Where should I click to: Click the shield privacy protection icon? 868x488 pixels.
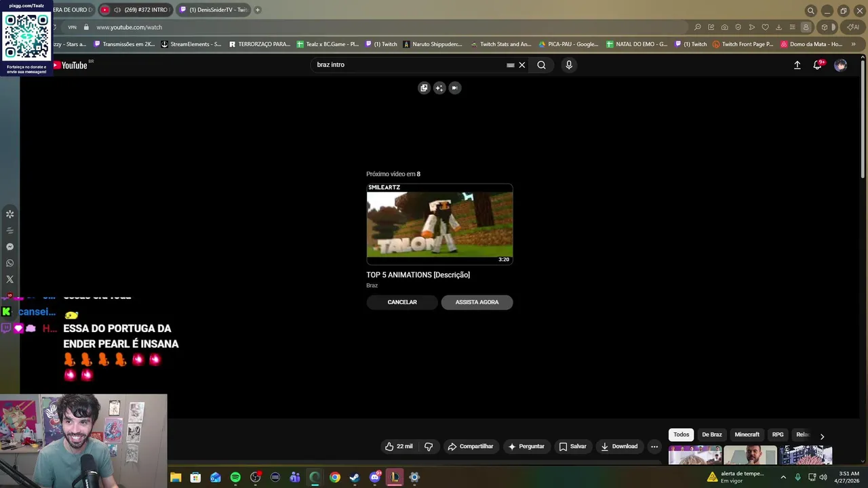point(738,27)
